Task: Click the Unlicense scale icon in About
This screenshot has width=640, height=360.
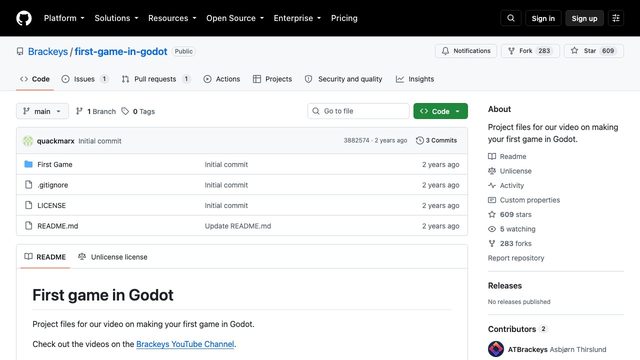Action: 492,171
